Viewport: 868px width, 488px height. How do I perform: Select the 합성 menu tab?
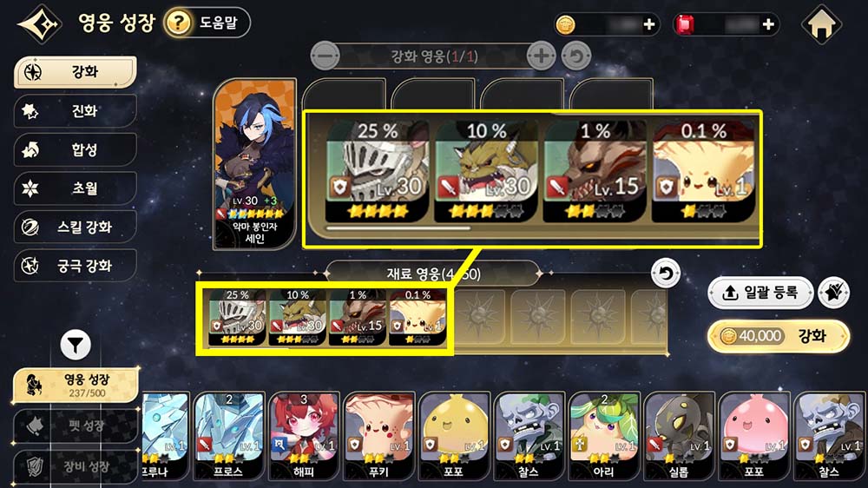(x=76, y=149)
